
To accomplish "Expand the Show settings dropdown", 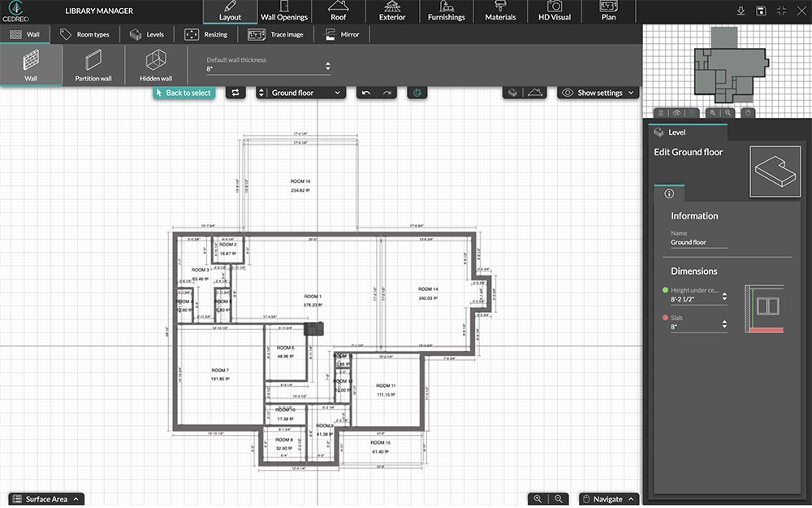I will click(598, 93).
